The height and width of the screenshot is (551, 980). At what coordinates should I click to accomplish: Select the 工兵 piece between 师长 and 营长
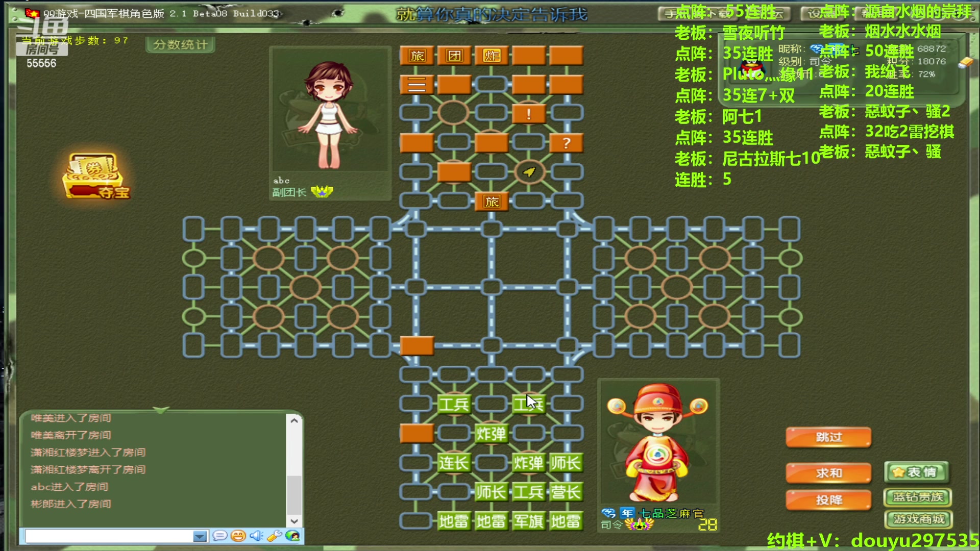point(528,492)
